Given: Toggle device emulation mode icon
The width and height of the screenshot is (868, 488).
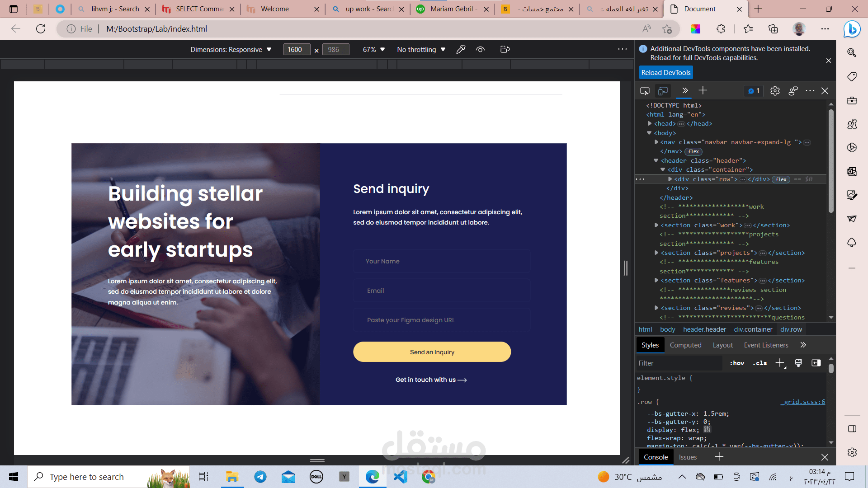Looking at the screenshot, I should pos(663,91).
